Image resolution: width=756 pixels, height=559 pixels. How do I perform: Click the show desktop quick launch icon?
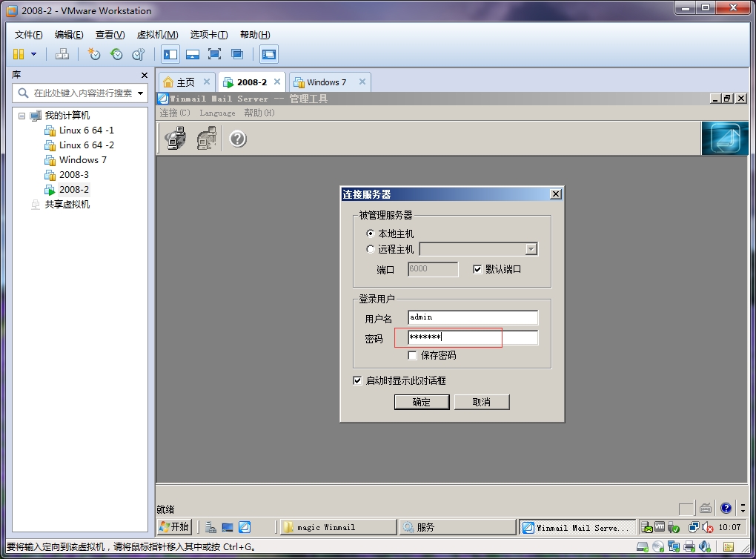coord(228,527)
